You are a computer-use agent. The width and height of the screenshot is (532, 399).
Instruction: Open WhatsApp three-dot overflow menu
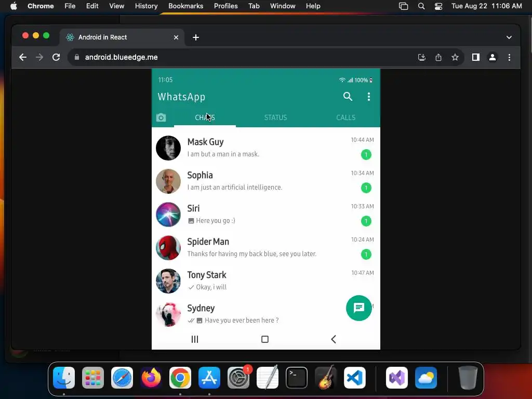(x=369, y=97)
